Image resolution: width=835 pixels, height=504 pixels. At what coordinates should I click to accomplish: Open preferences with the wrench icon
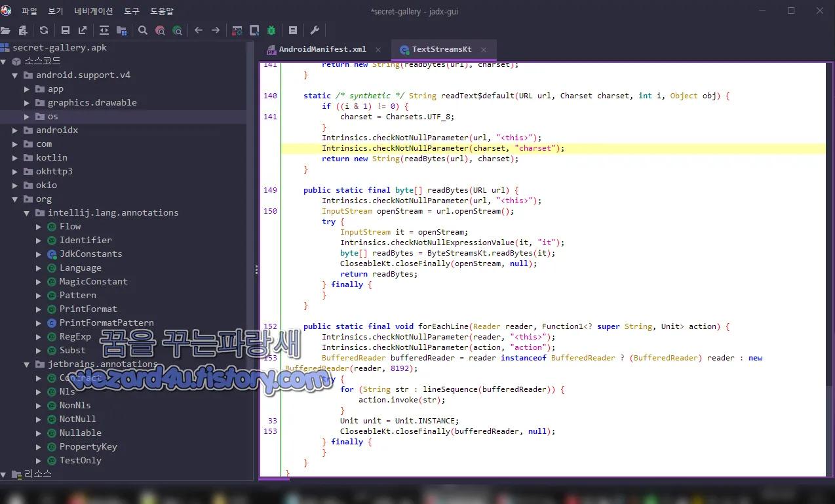[315, 30]
